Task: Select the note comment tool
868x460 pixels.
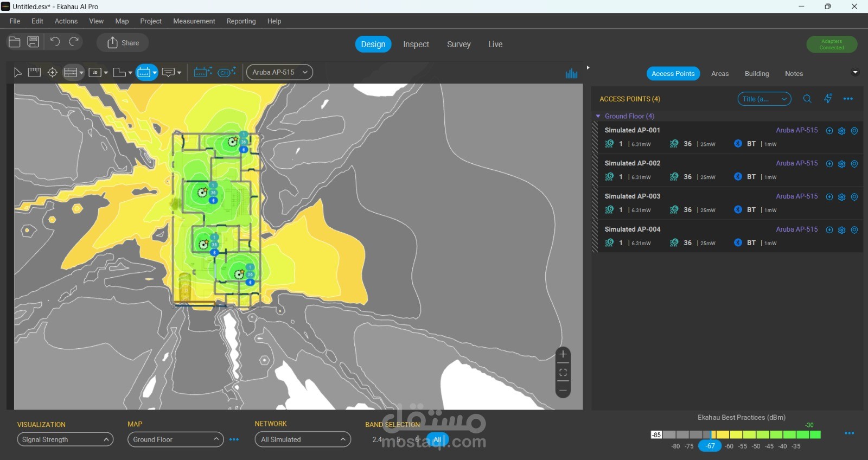Action: pos(168,72)
